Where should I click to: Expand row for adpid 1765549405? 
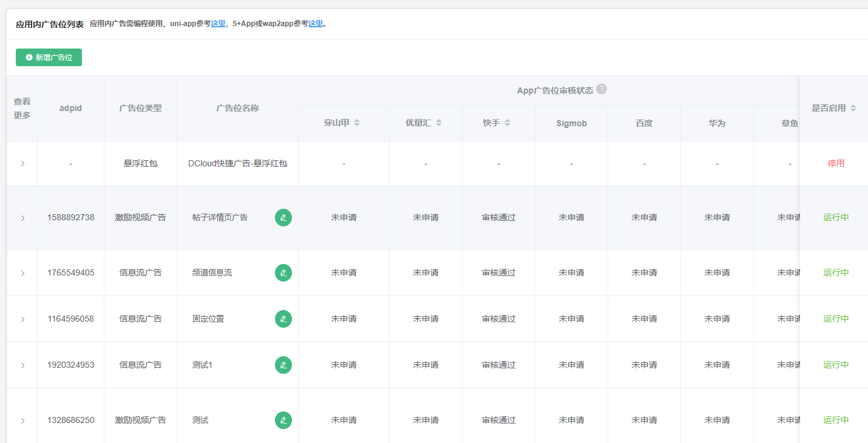(x=22, y=273)
